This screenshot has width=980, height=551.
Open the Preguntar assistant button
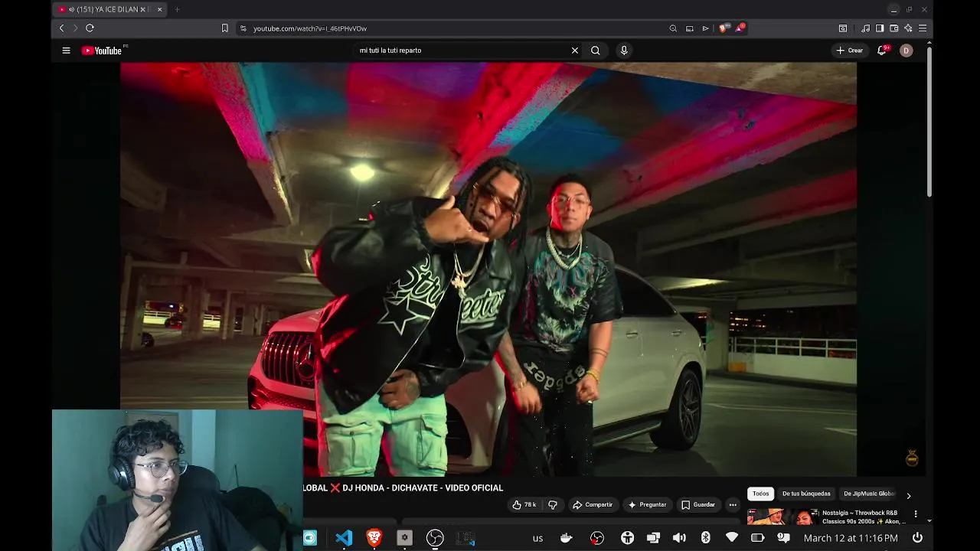pyautogui.click(x=648, y=505)
